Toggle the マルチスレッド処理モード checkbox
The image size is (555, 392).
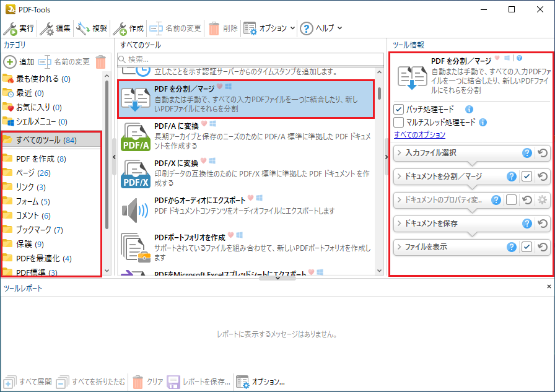tap(398, 123)
